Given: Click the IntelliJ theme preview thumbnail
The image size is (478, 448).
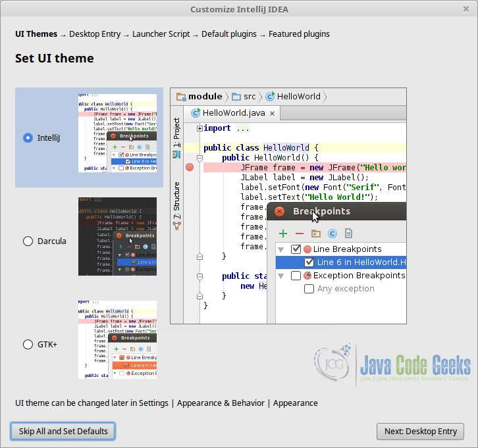Looking at the screenshot, I should (117, 133).
